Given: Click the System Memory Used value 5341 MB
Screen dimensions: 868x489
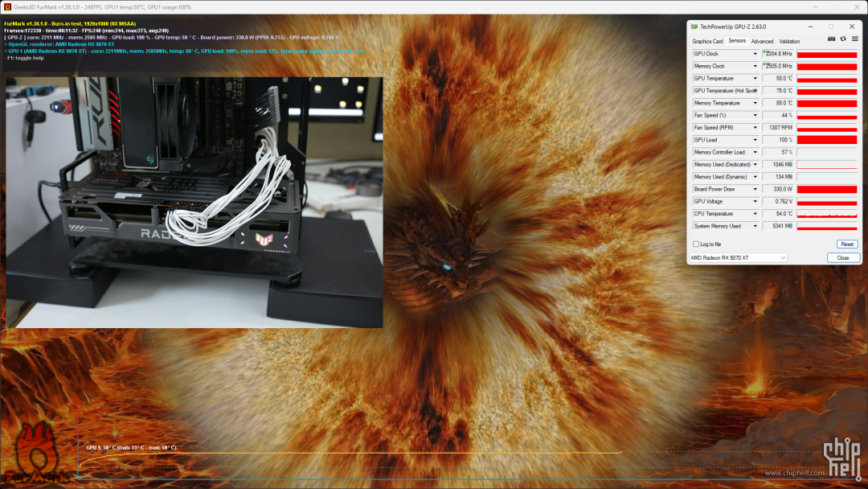Looking at the screenshot, I should coord(778,226).
